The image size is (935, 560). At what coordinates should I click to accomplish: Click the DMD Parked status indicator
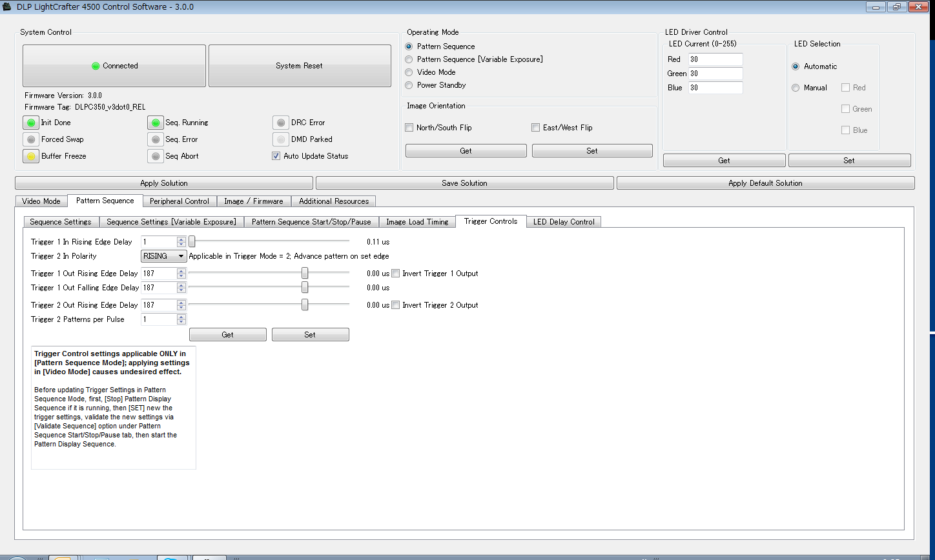pyautogui.click(x=280, y=139)
